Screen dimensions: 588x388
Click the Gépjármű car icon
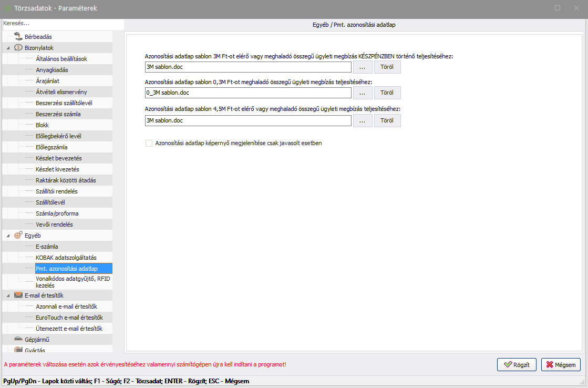point(18,340)
